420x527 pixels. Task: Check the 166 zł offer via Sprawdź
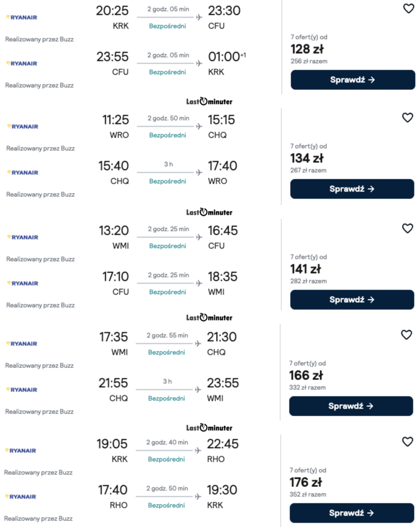click(x=351, y=406)
